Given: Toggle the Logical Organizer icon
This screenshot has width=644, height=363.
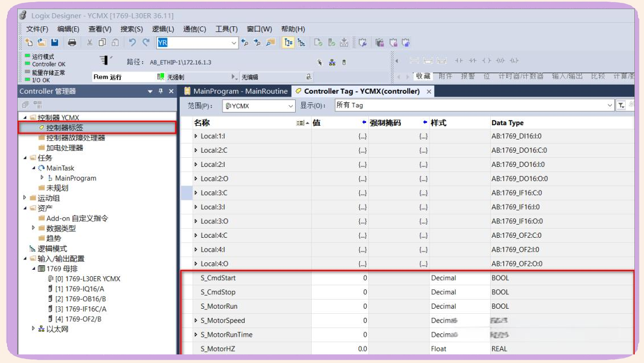Looking at the screenshot, I should point(301,42).
